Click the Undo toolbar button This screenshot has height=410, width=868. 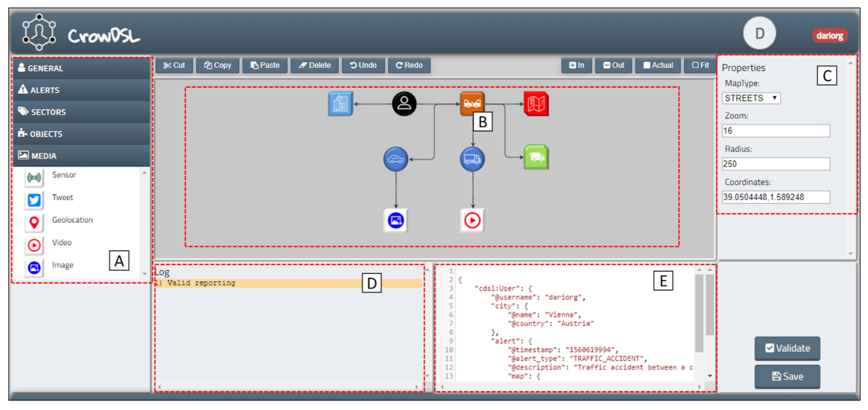(x=363, y=65)
